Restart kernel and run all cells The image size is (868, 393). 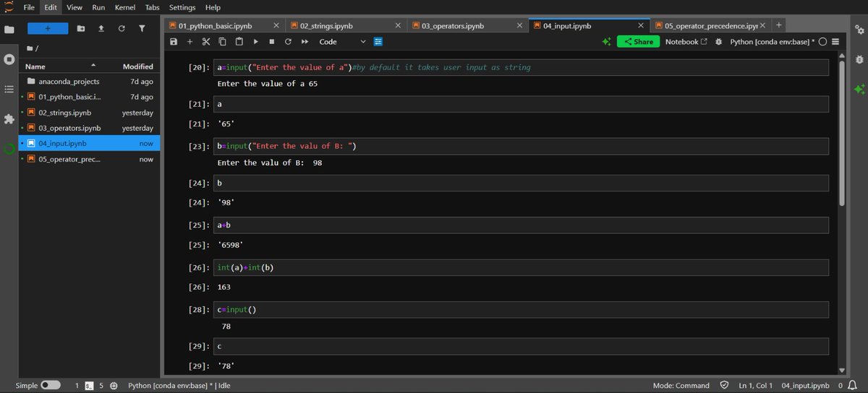click(305, 42)
